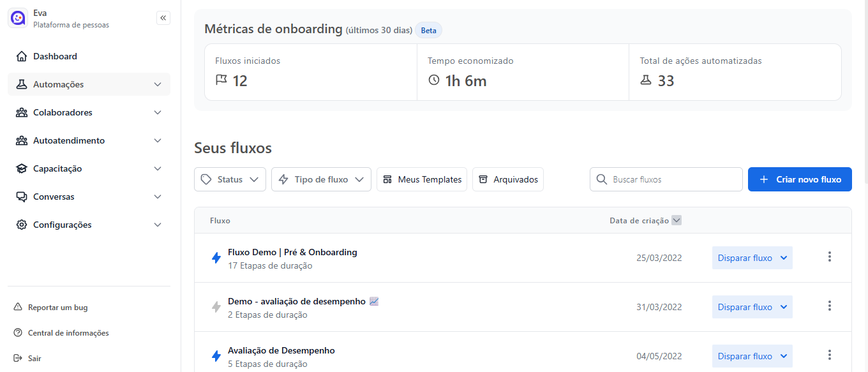This screenshot has width=868, height=372.
Task: Open the Status filter dropdown
Action: tap(230, 180)
